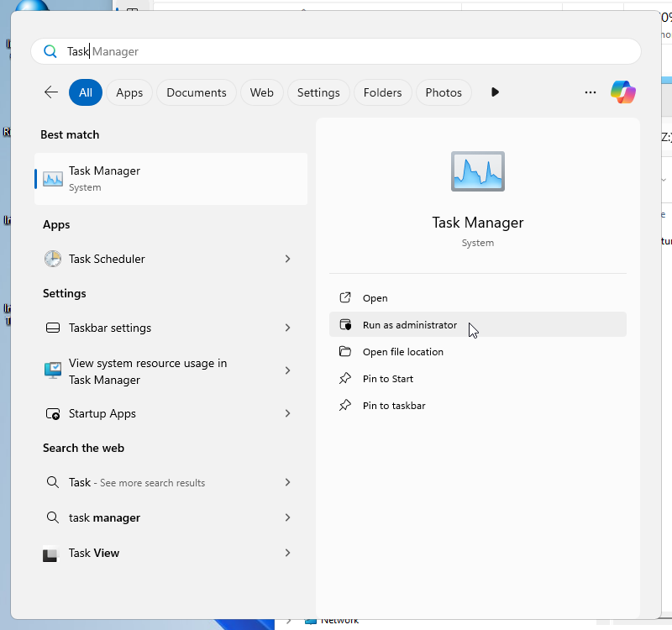Click the Run as administrator shield icon

click(x=345, y=325)
